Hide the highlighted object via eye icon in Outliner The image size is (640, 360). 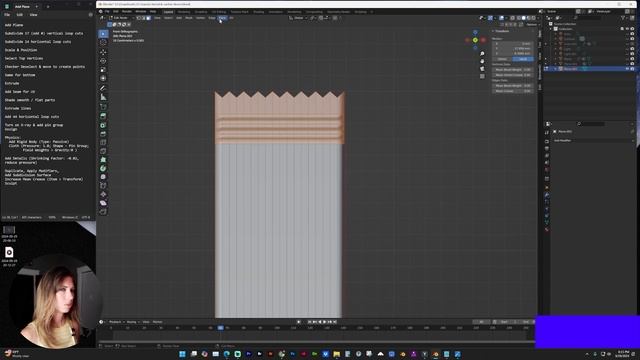628,69
